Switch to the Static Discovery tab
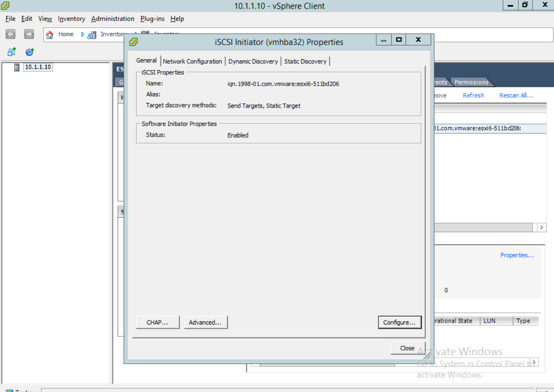The height and width of the screenshot is (392, 554). pos(305,61)
